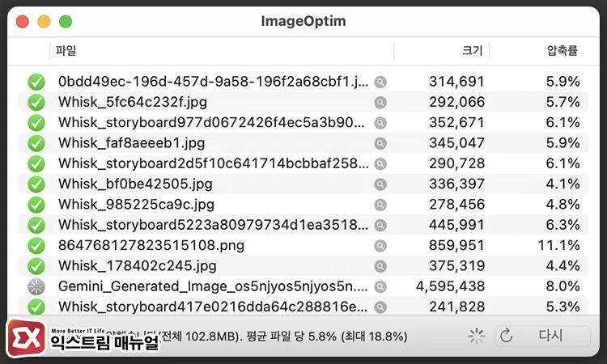This screenshot has width=607, height=364.
Task: Click the processing spinner beside Gemini_Generated_Image file
Action: click(36, 286)
